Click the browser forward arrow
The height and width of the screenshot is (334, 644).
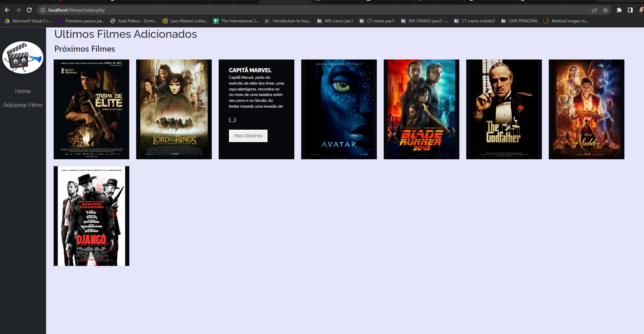coord(18,10)
